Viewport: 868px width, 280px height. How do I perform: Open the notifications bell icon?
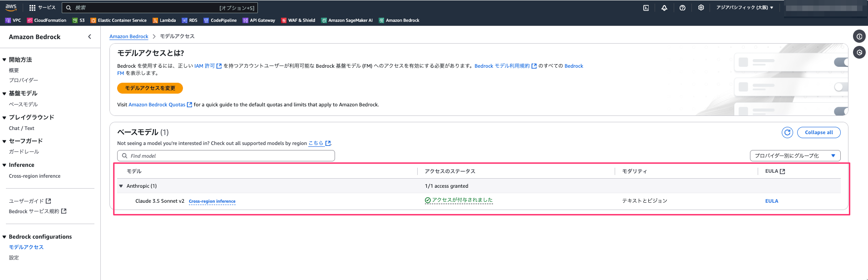pos(664,8)
